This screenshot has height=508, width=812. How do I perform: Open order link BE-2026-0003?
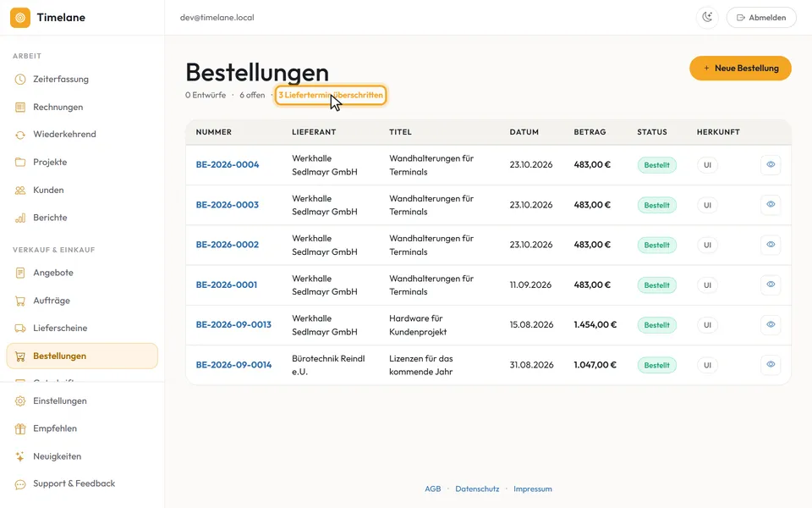tap(228, 205)
